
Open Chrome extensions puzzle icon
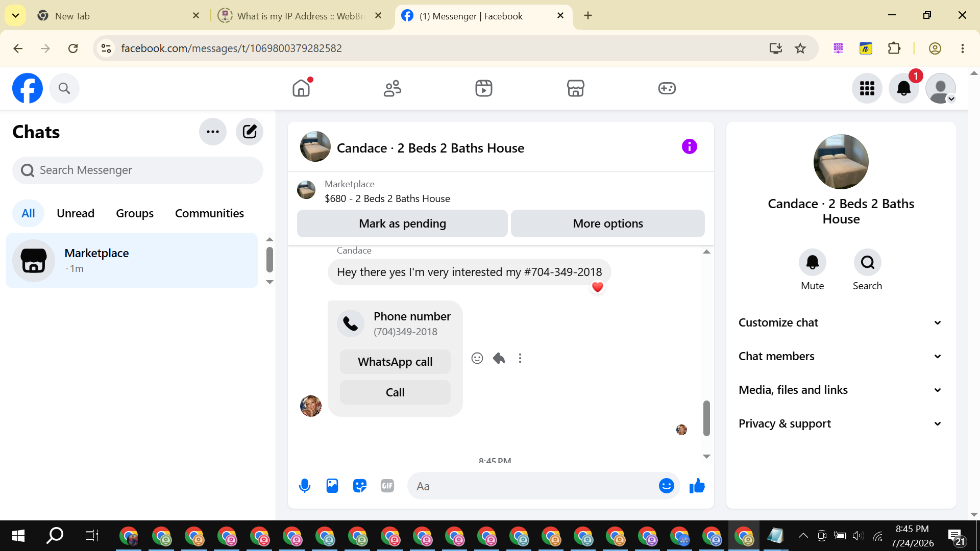(894, 48)
